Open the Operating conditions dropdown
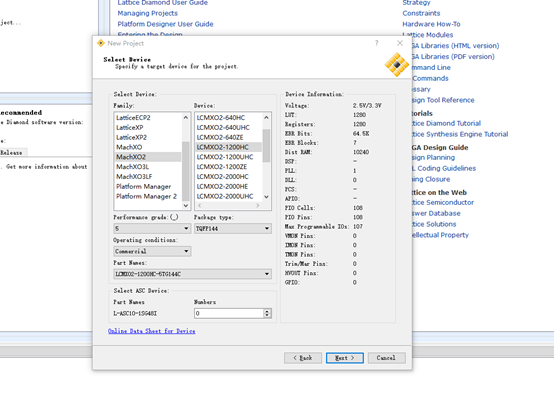 tap(152, 251)
